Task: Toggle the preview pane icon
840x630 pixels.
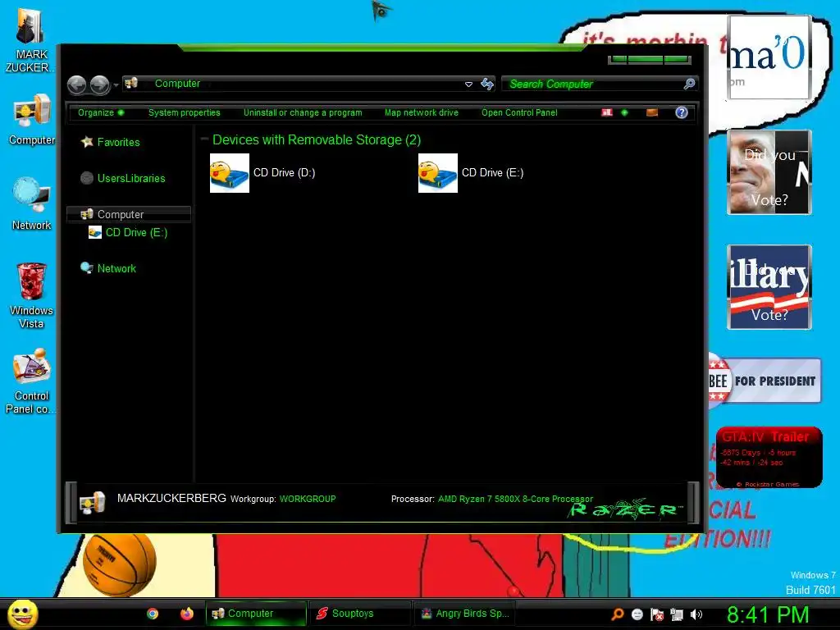Action: pyautogui.click(x=652, y=112)
